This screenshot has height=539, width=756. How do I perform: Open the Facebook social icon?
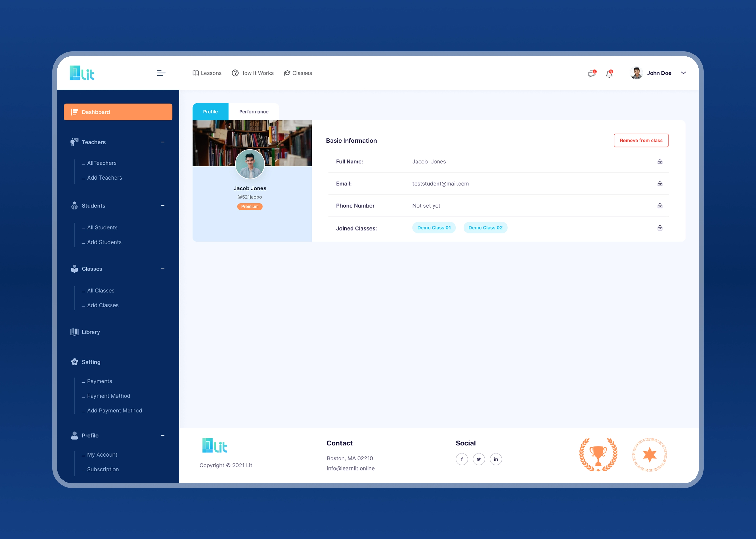tap(462, 459)
